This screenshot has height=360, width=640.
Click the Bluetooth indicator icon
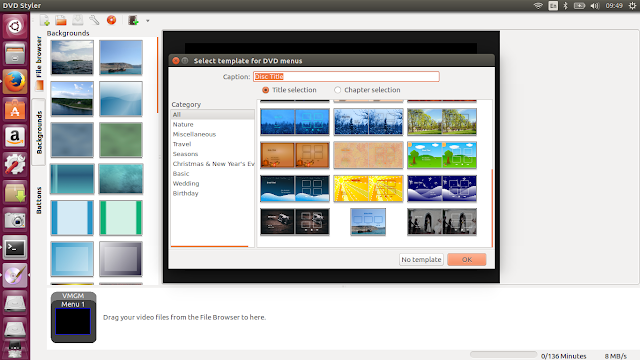[565, 6]
